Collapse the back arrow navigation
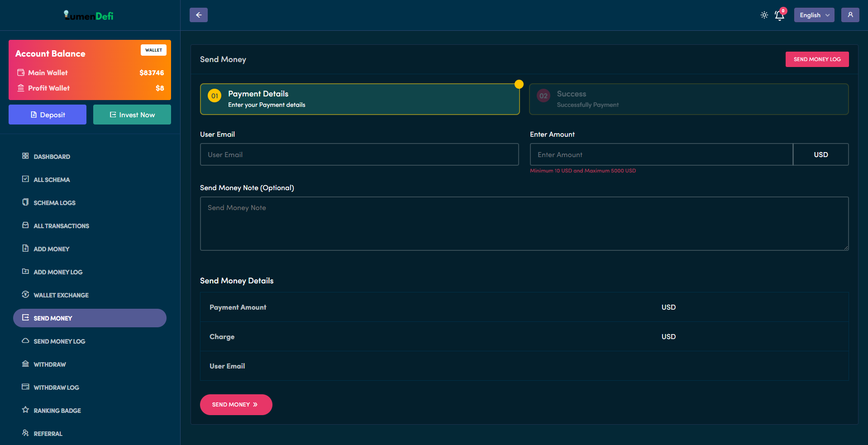Screen dimensions: 868x445 (x=198, y=15)
